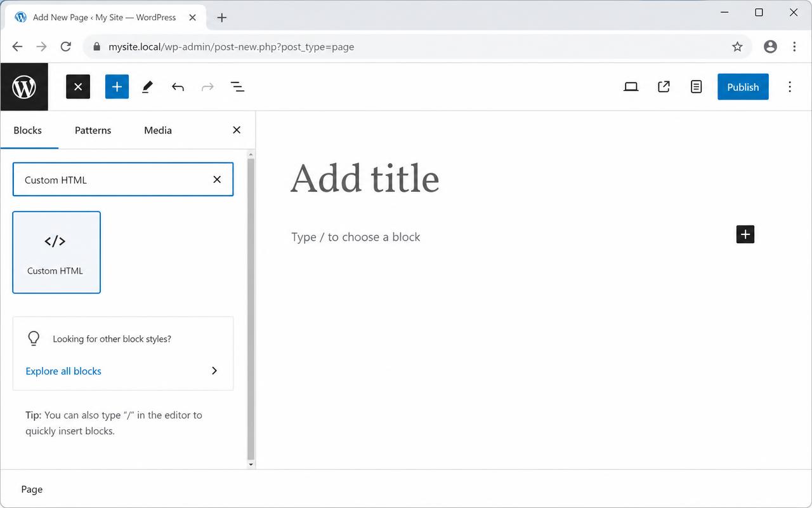Bookmark this page with the star icon
This screenshot has width=812, height=508.
tap(737, 46)
